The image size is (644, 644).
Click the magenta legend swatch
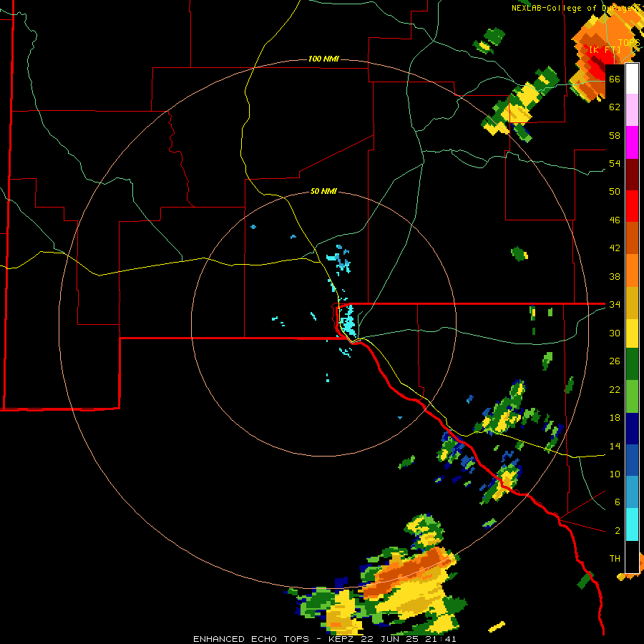click(x=632, y=142)
